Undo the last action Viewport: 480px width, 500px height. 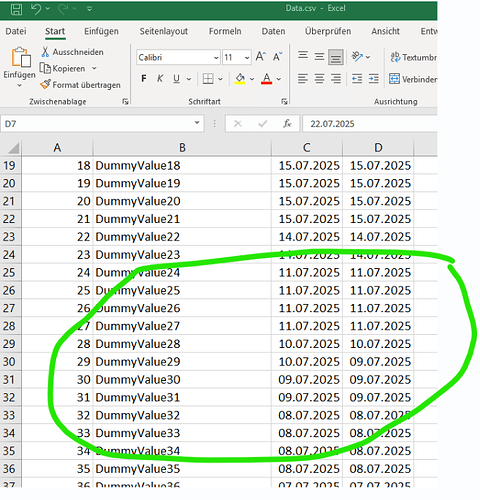click(x=36, y=9)
